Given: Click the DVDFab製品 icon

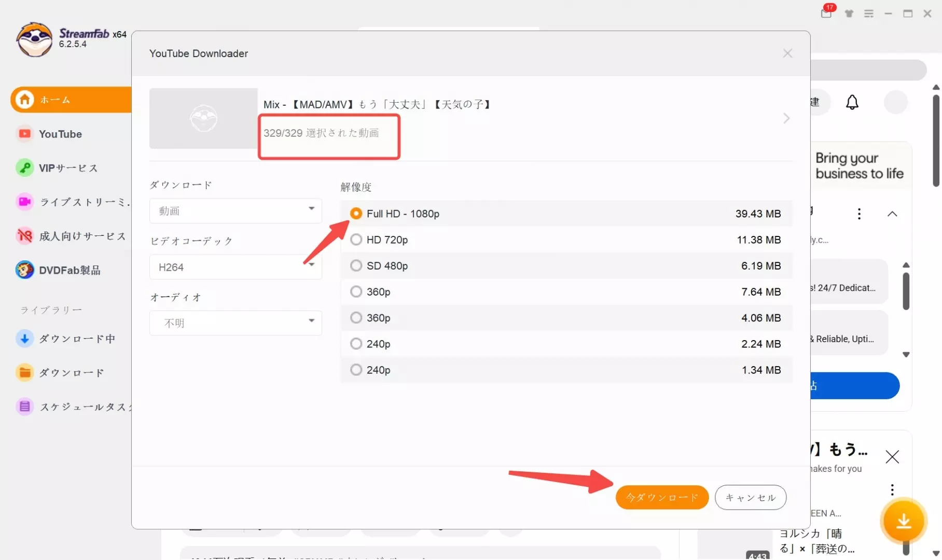Looking at the screenshot, I should tap(24, 270).
